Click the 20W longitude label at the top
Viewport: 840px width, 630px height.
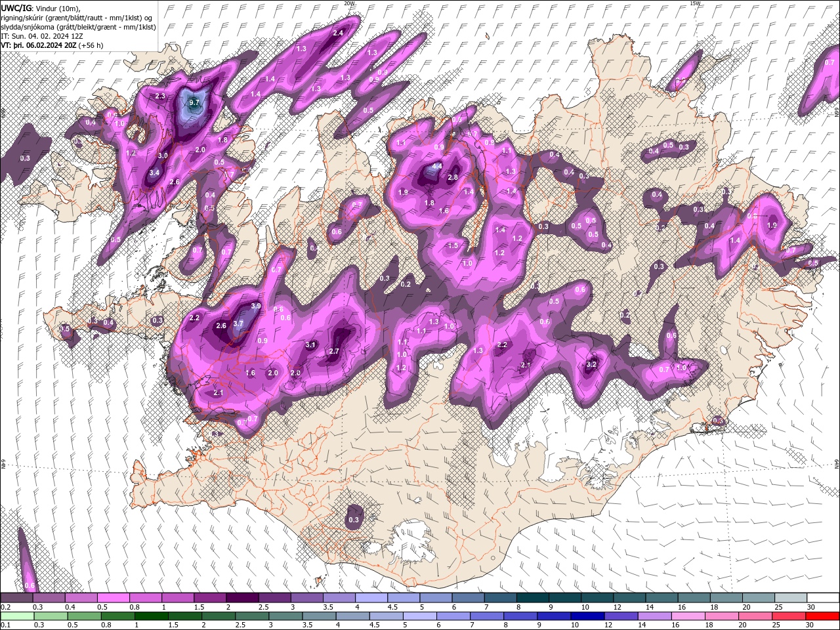point(349,3)
